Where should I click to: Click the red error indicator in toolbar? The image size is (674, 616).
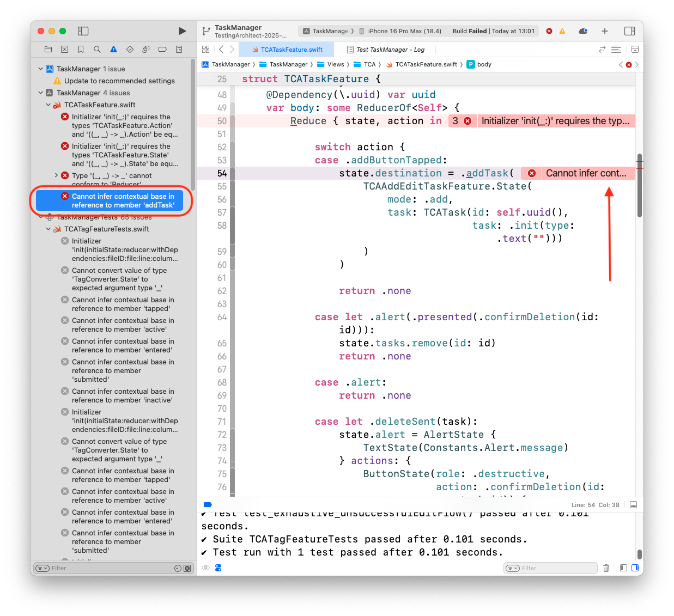coord(549,31)
